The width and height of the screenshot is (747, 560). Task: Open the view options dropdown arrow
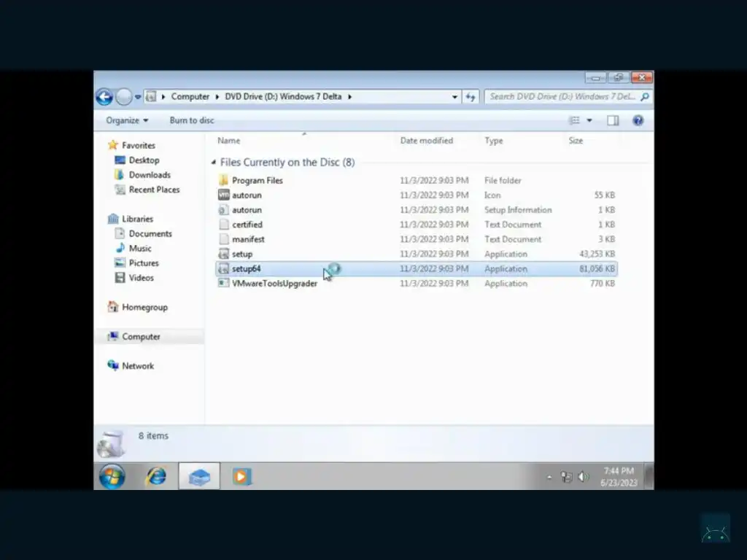[589, 120]
